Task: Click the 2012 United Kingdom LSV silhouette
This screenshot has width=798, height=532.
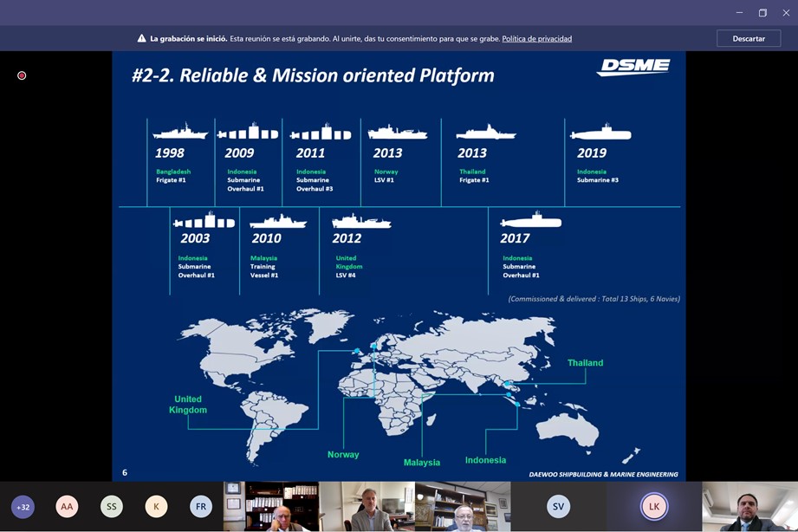Action: pos(361,221)
